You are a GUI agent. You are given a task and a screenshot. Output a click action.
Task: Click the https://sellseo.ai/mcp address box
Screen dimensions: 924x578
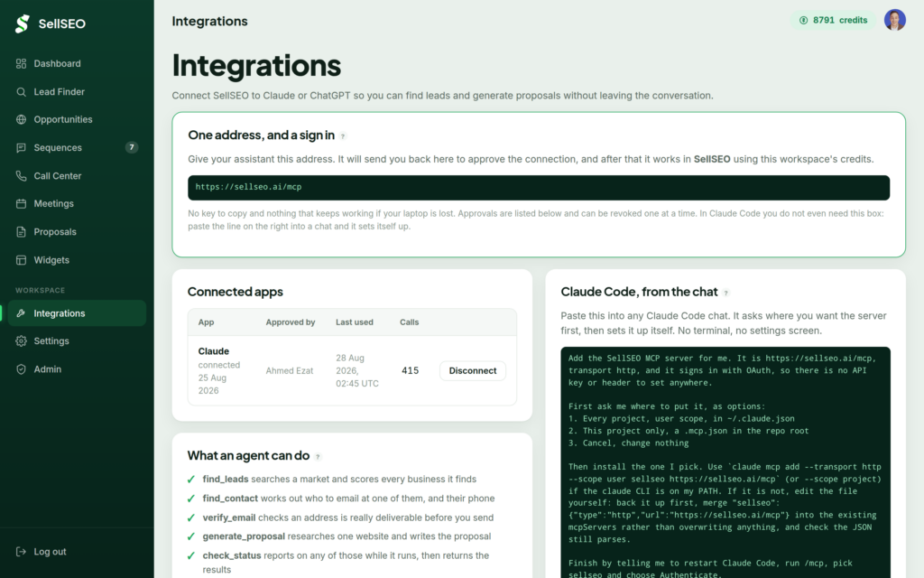click(539, 188)
